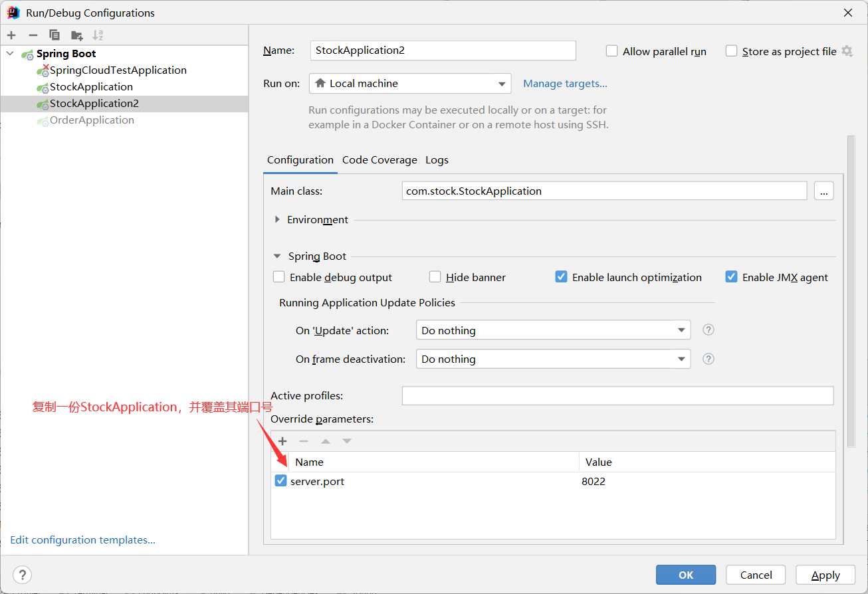Close the Run/Debug Configurations dialog
The height and width of the screenshot is (594, 868).
pos(848,13)
